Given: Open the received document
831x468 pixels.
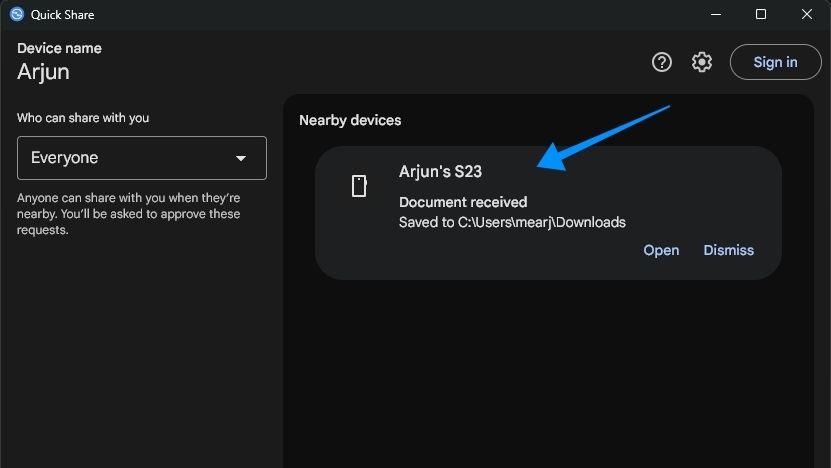Looking at the screenshot, I should 661,250.
